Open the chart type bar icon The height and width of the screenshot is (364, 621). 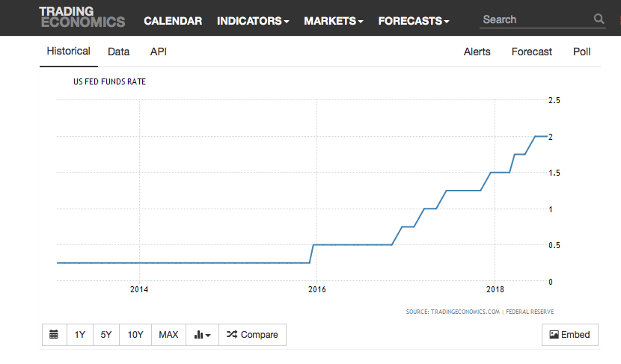tap(198, 335)
